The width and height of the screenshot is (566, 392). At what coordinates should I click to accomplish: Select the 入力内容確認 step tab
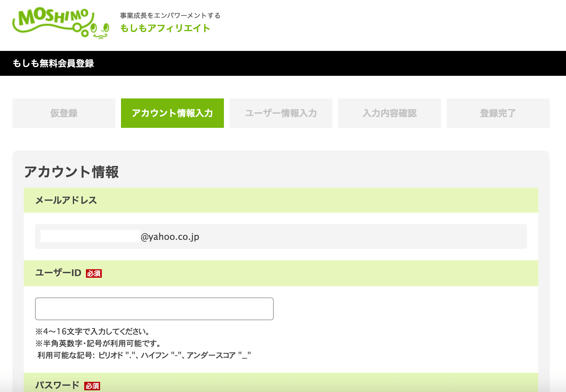(x=390, y=113)
